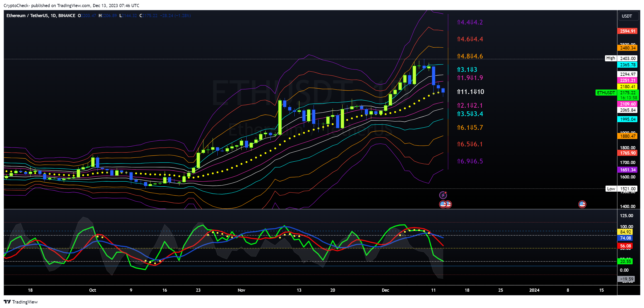
Task: Click the 1765.90 red price label
Action: tap(627, 153)
